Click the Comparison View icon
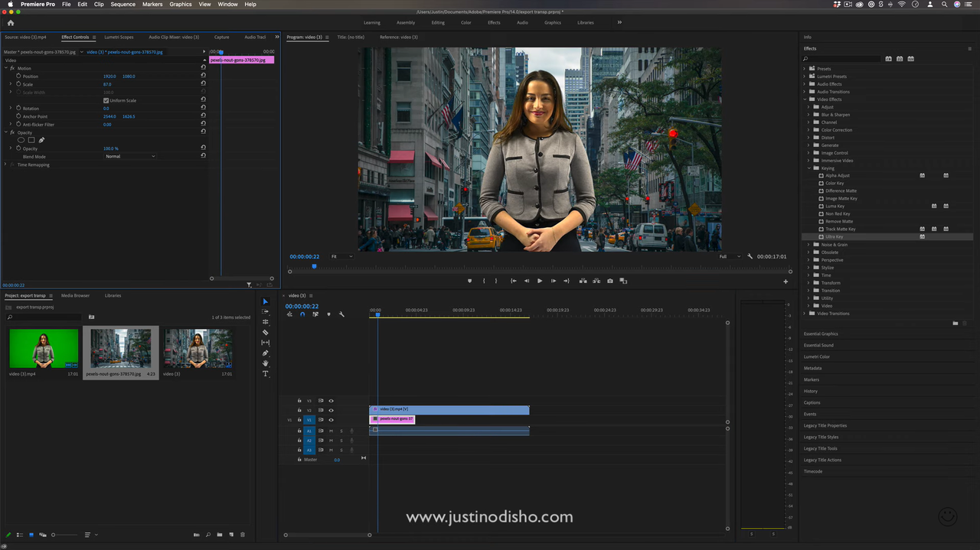 tap(623, 281)
